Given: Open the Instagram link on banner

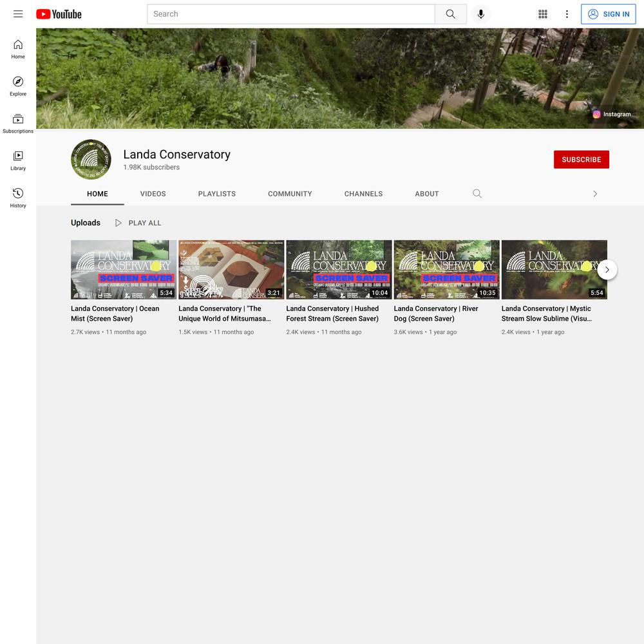Looking at the screenshot, I should (x=612, y=114).
